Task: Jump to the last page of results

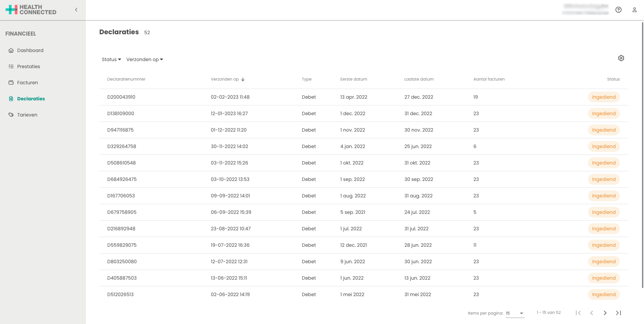Action: (618, 313)
